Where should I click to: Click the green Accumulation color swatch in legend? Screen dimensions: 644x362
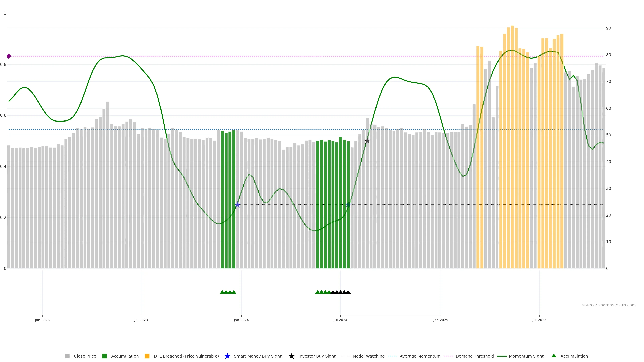[104, 356]
